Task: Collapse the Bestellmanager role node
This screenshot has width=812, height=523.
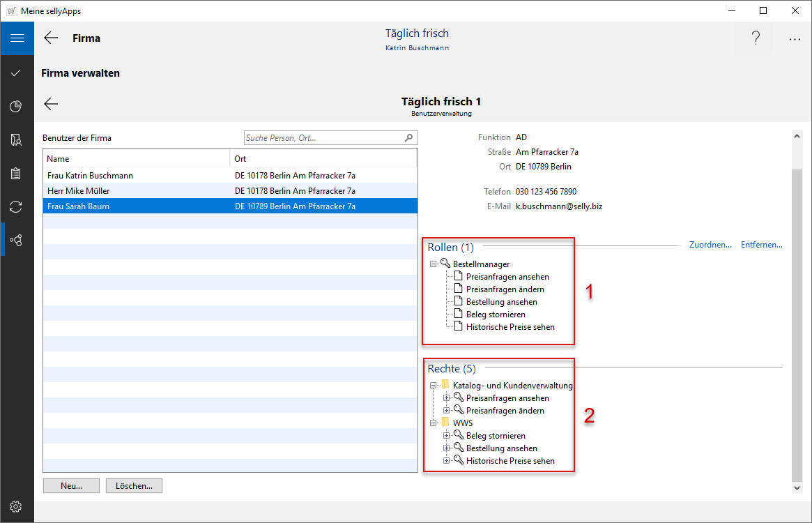Action: tap(434, 264)
